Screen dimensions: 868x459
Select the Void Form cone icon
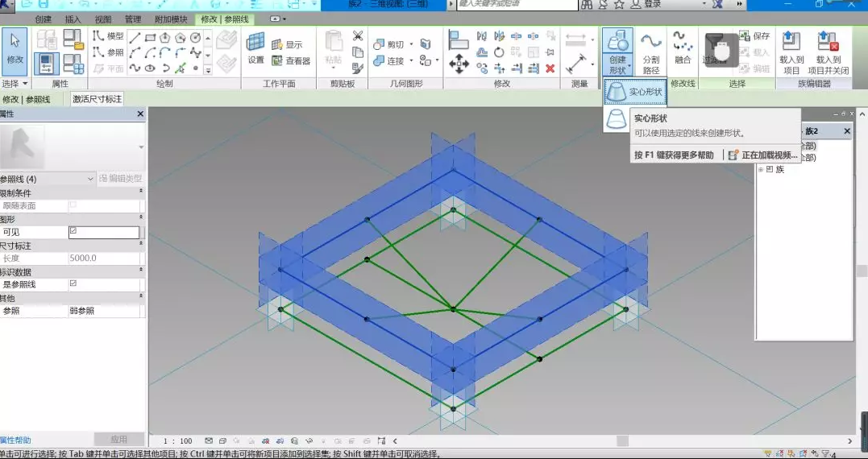617,119
